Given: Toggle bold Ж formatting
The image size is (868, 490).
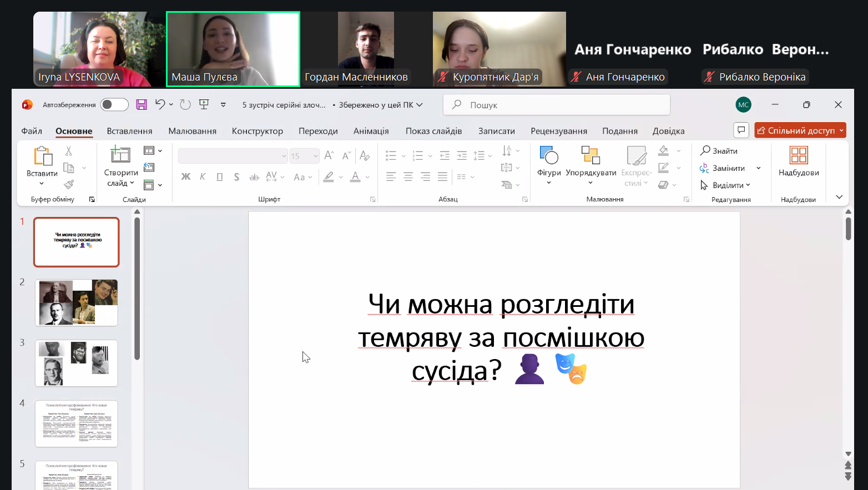Looking at the screenshot, I should pyautogui.click(x=186, y=177).
